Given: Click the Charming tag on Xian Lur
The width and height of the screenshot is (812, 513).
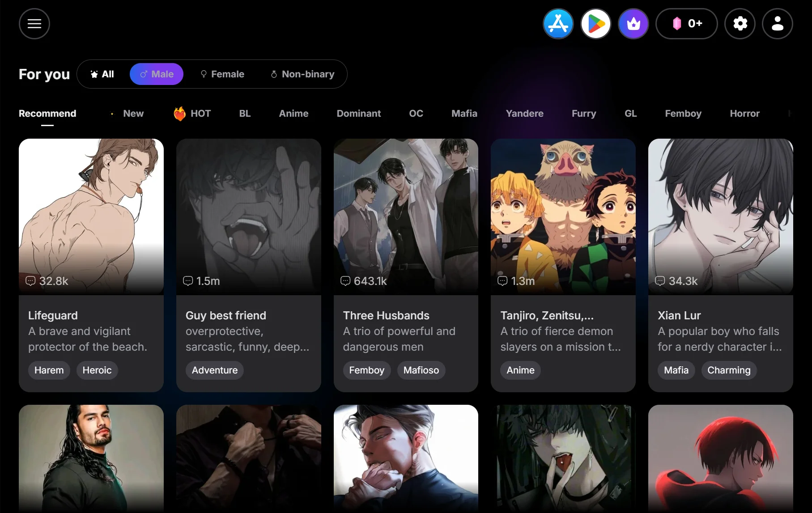Looking at the screenshot, I should 728,370.
